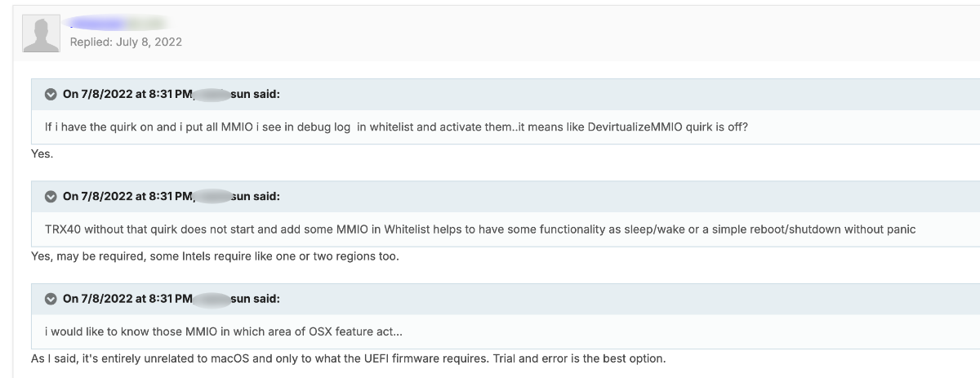The height and width of the screenshot is (378, 980).
Task: Click the 'On 7/8/2022 at 8:31 PM' header of the first quote
Action: coord(127,95)
